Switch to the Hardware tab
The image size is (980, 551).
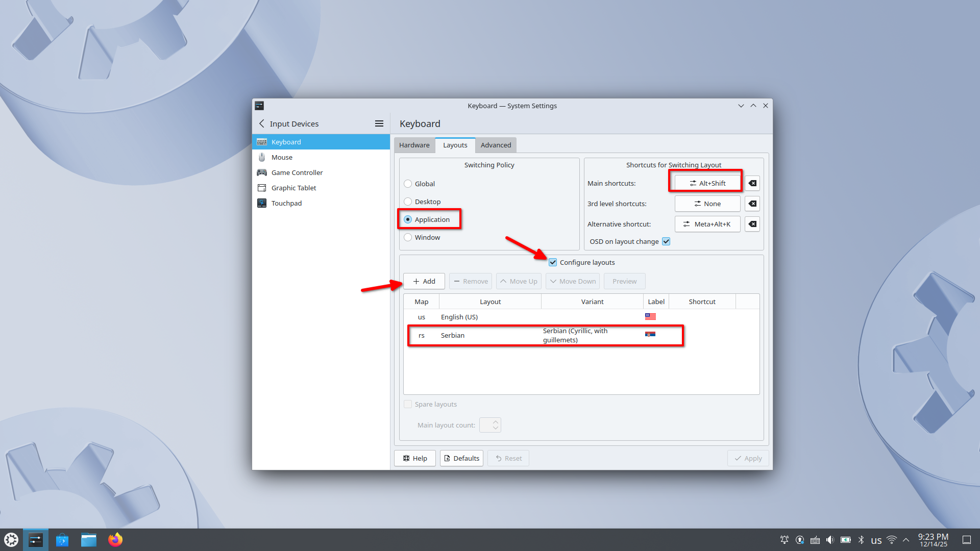[x=414, y=145]
